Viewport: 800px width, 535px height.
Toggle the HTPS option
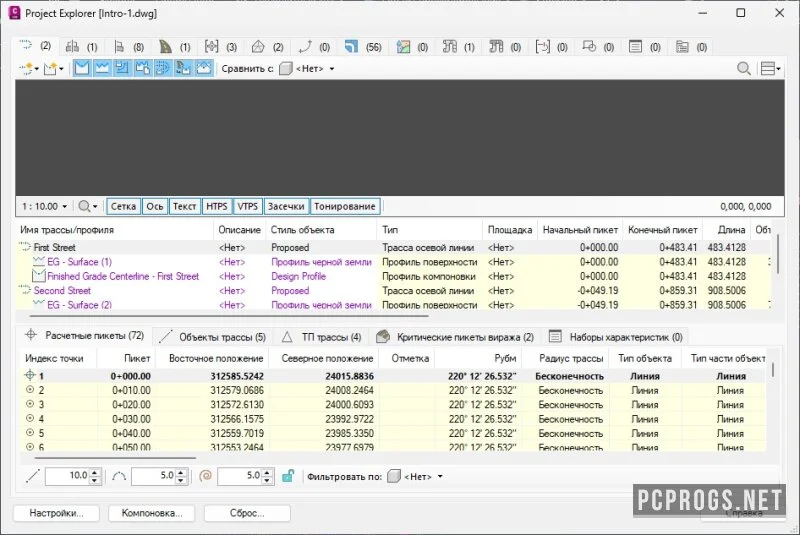[x=217, y=206]
